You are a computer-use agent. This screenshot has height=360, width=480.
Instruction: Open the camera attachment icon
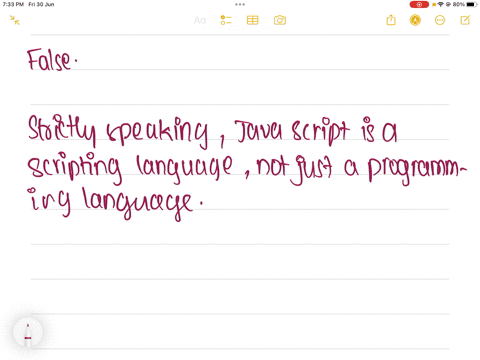[x=280, y=20]
